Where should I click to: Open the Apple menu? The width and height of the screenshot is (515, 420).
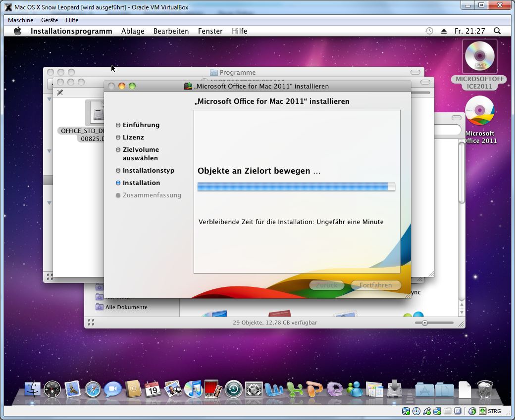[x=17, y=31]
